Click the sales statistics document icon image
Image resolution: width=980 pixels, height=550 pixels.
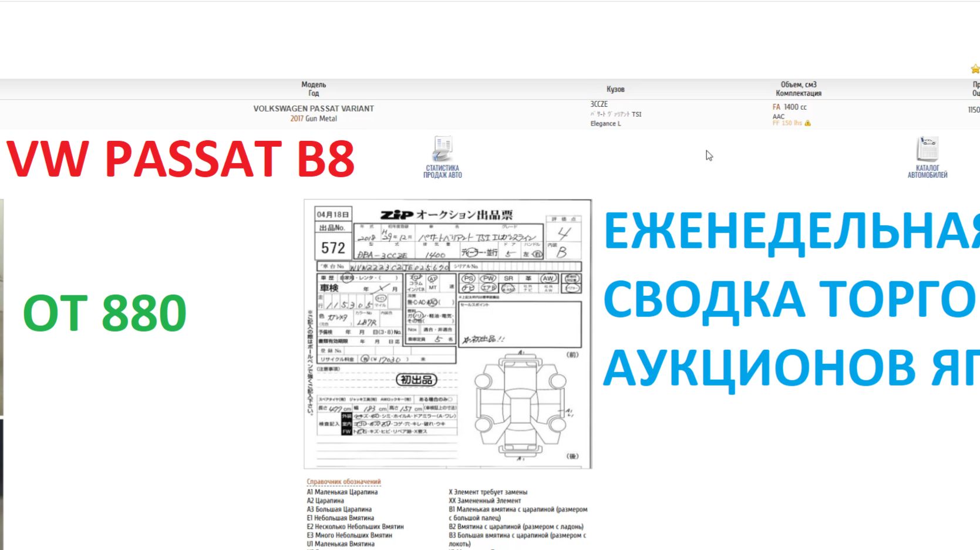click(x=443, y=147)
